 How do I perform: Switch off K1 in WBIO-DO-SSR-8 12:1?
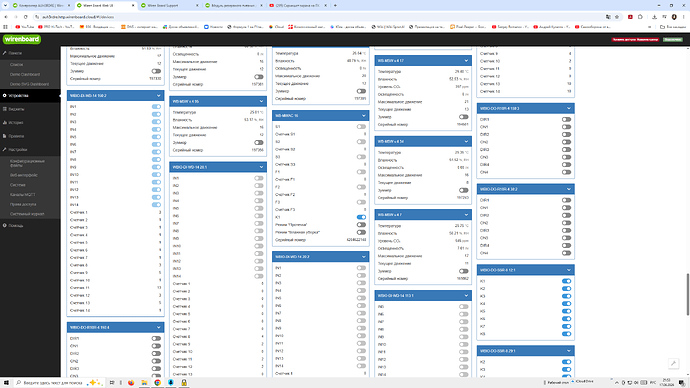click(566, 281)
